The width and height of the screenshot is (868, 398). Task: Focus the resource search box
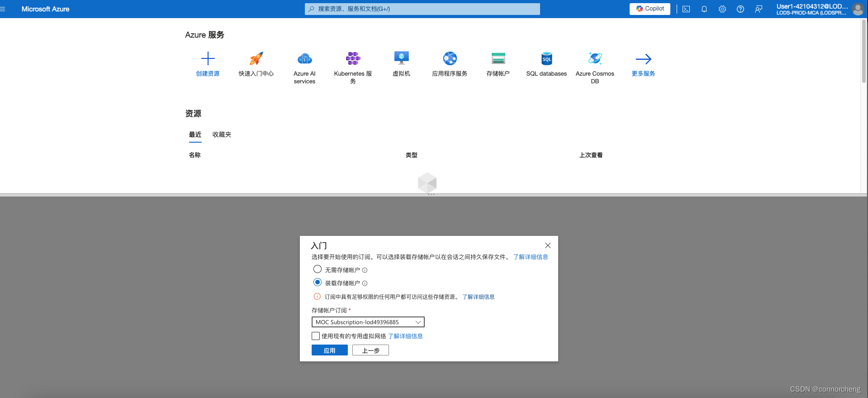[x=422, y=9]
